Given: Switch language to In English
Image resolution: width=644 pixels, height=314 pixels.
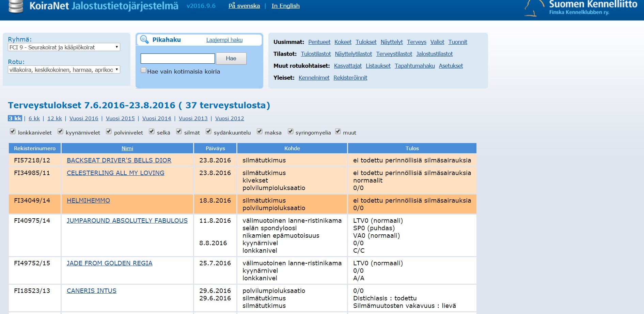Looking at the screenshot, I should coord(285,6).
